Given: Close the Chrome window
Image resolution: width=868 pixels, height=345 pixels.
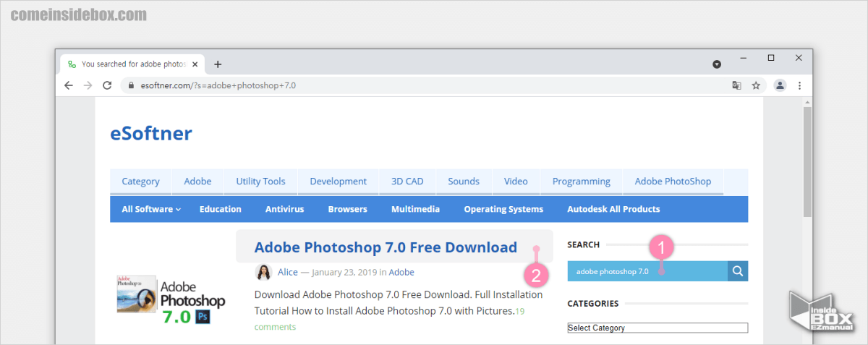Looking at the screenshot, I should (x=799, y=57).
